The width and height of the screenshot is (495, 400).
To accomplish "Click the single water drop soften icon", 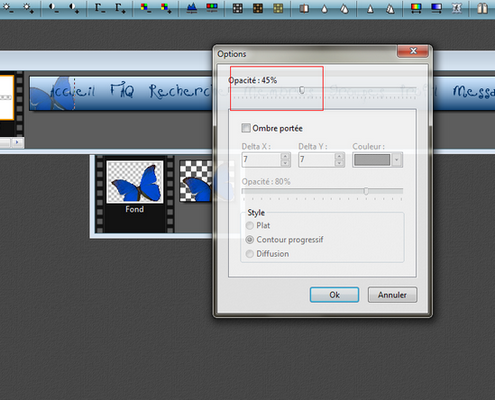I will pos(324,8).
